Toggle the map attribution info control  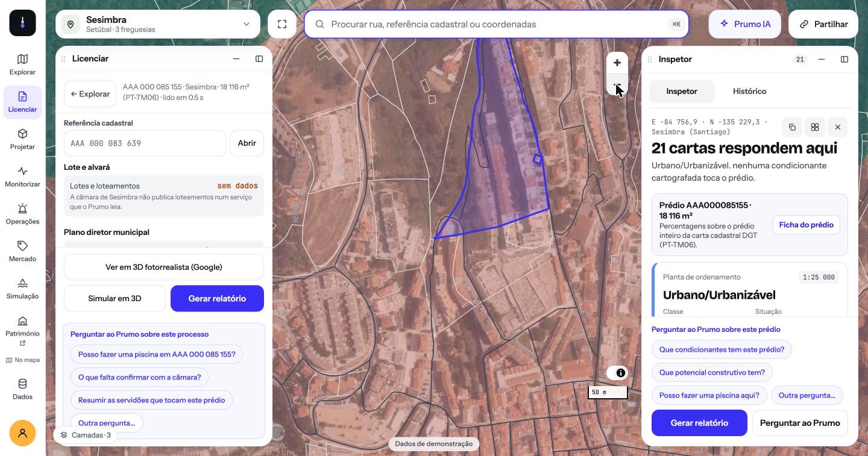(x=621, y=373)
